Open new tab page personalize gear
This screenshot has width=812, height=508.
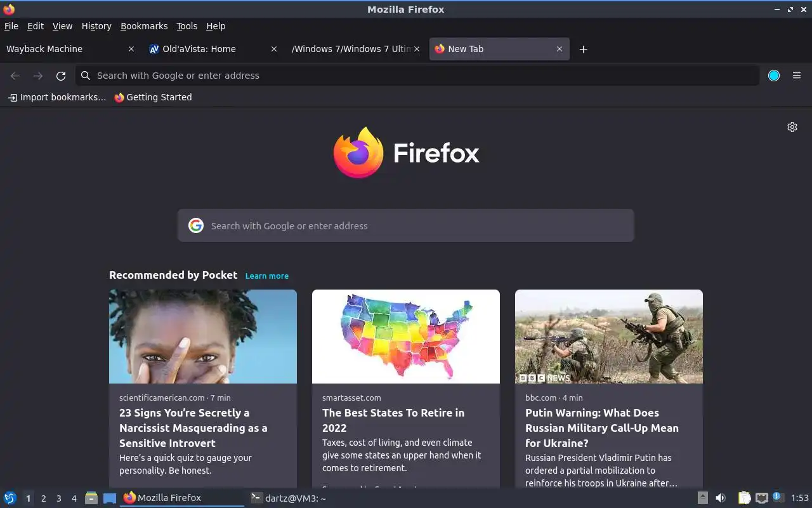[792, 127]
